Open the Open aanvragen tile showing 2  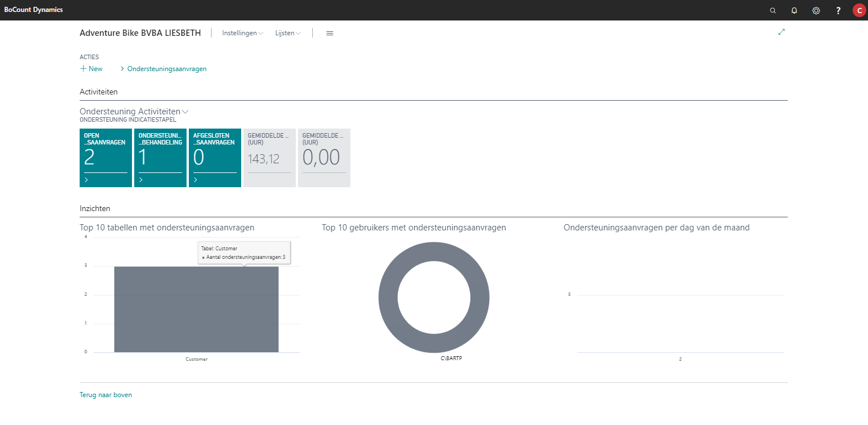tap(105, 158)
